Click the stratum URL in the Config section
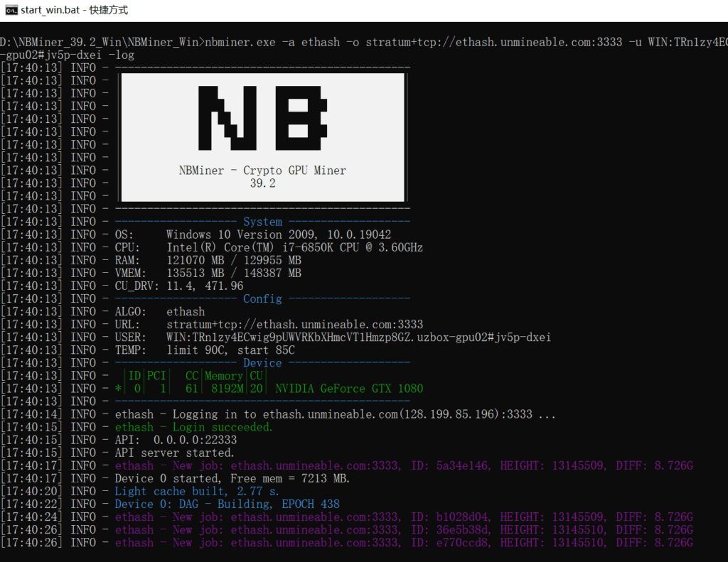The width and height of the screenshot is (728, 562). 294,324
